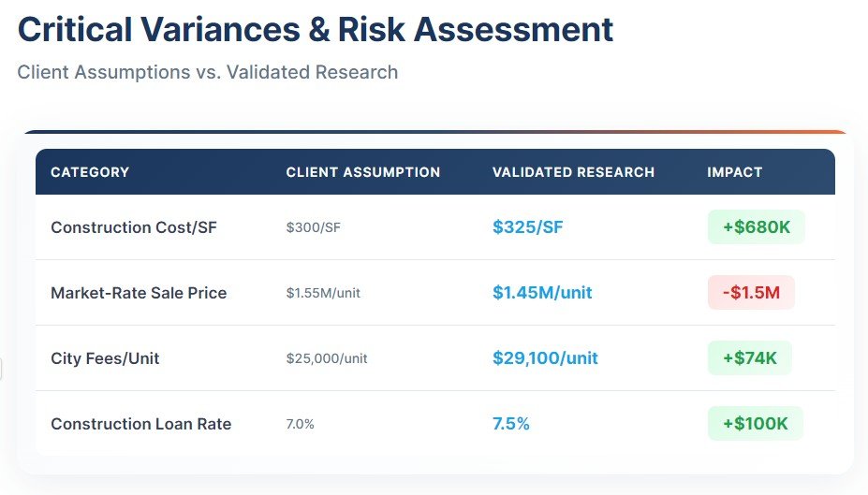Viewport: 868px width, 495px height.
Task: Click the green +$680K impact badge
Action: (x=756, y=227)
